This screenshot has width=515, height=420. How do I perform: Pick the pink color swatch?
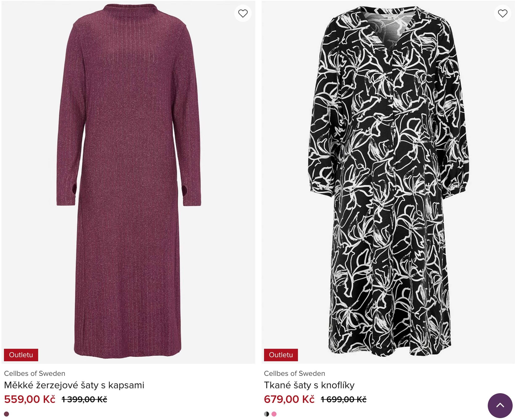point(274,414)
